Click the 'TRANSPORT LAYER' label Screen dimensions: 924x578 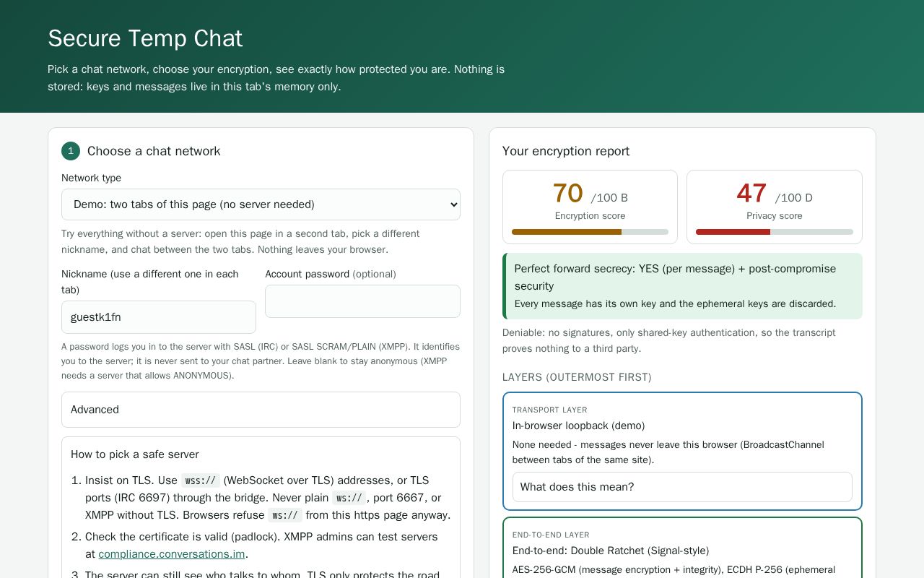click(x=550, y=410)
